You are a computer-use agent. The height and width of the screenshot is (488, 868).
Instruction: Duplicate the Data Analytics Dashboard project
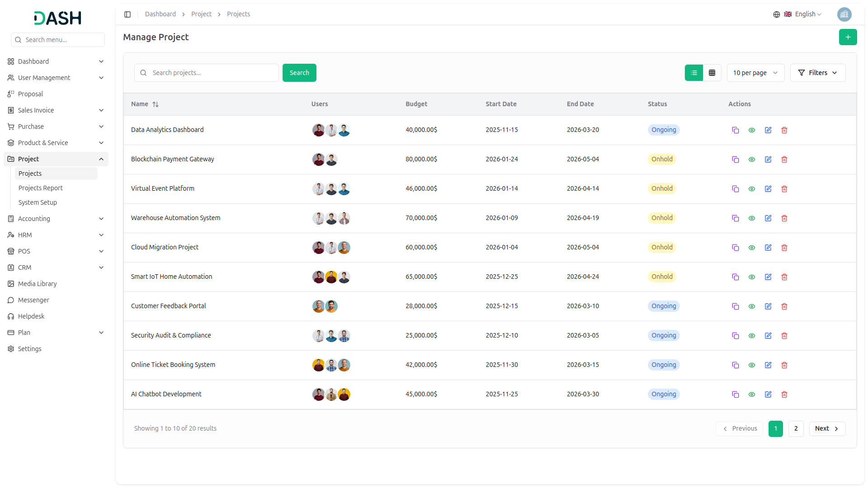pos(735,130)
